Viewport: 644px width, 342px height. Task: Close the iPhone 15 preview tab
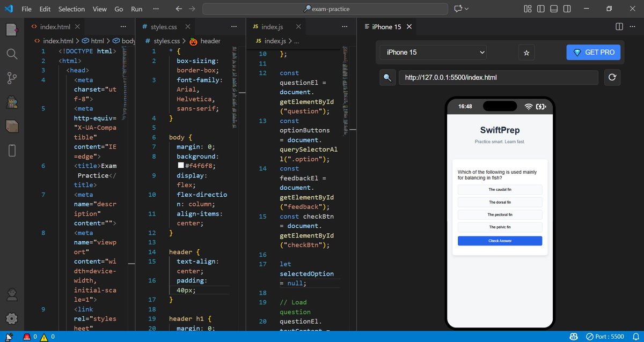tap(409, 27)
